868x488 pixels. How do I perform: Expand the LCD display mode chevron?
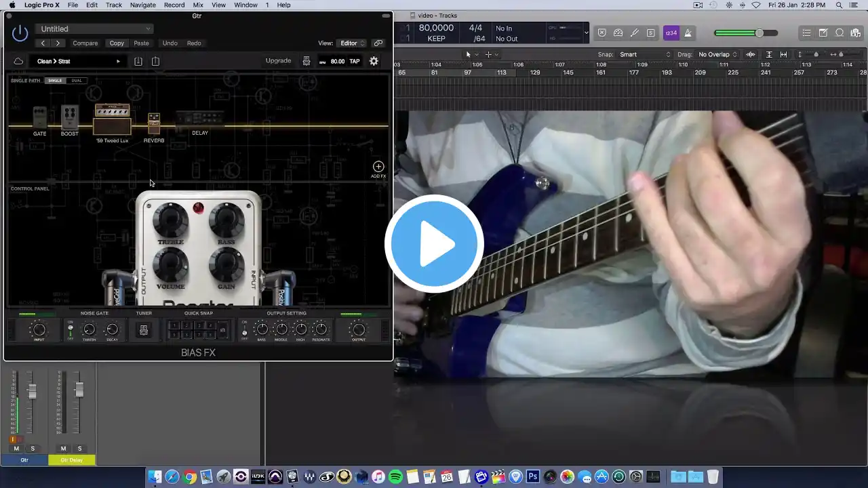point(587,33)
